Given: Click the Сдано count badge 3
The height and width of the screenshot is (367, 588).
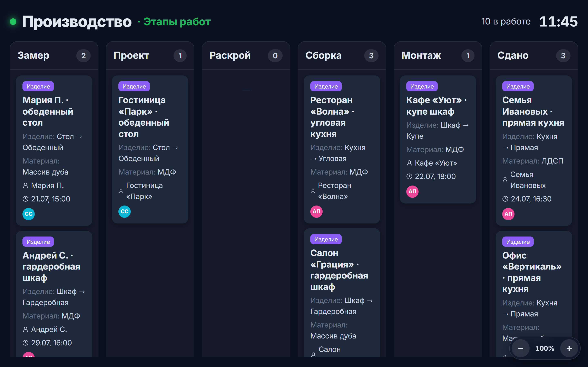Looking at the screenshot, I should point(563,56).
